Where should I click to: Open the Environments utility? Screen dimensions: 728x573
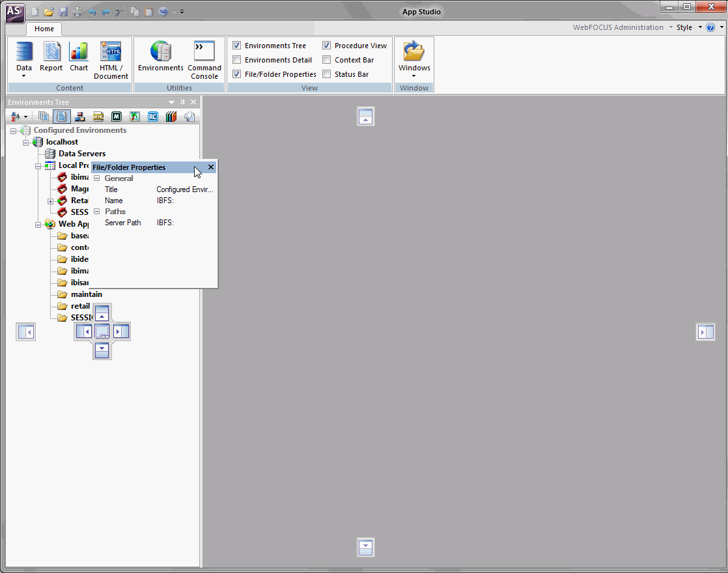tap(161, 57)
